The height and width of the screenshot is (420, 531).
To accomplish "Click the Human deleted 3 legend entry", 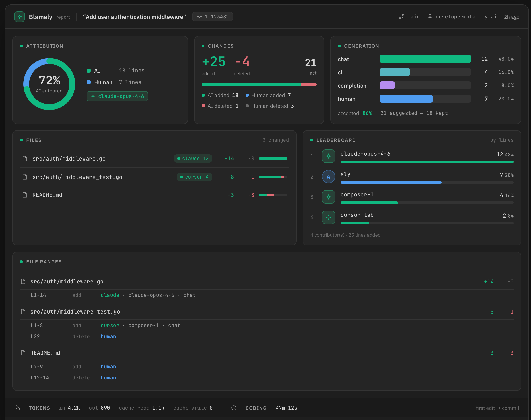I will click(269, 106).
